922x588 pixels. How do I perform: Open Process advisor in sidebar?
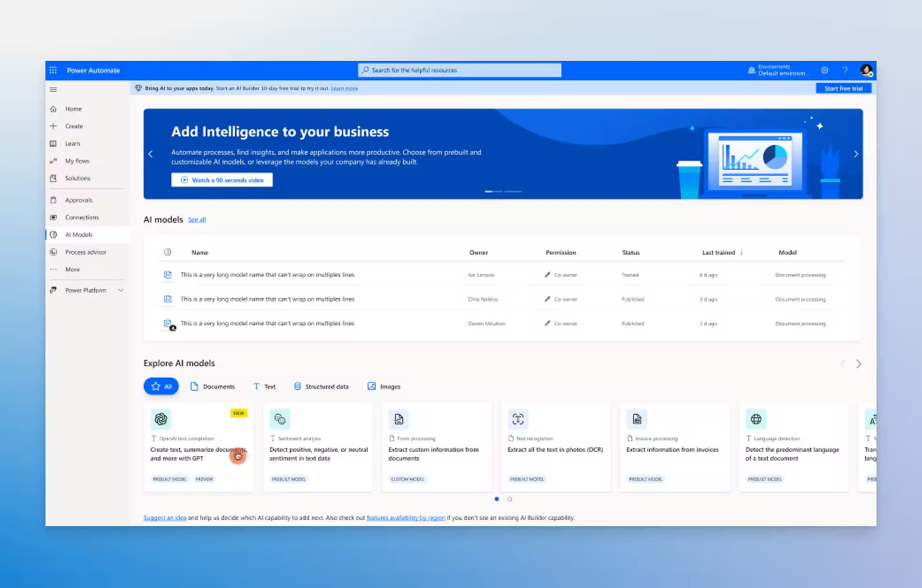pyautogui.click(x=85, y=252)
